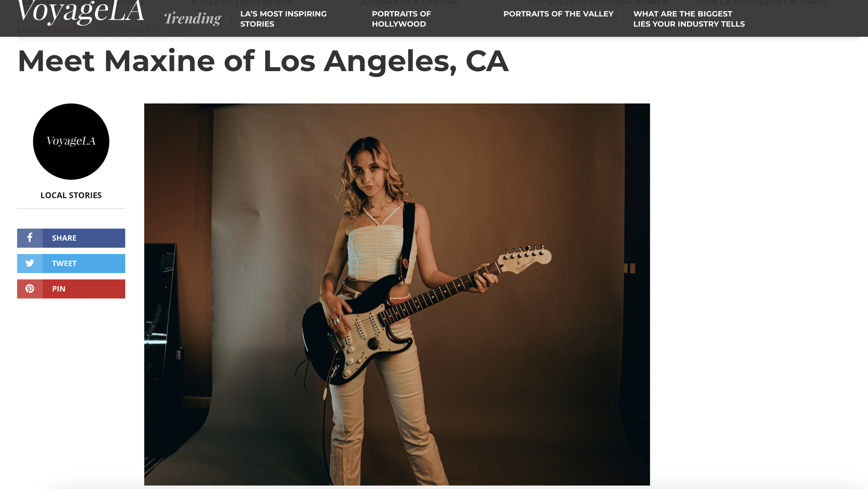Open Biggest Lies Your Industry Tells link

click(689, 19)
